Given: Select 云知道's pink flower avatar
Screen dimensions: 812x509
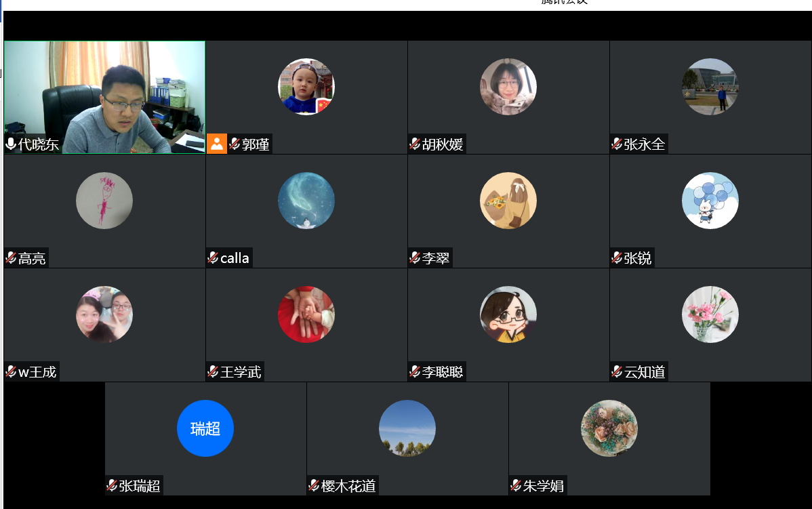Looking at the screenshot, I should pos(710,314).
